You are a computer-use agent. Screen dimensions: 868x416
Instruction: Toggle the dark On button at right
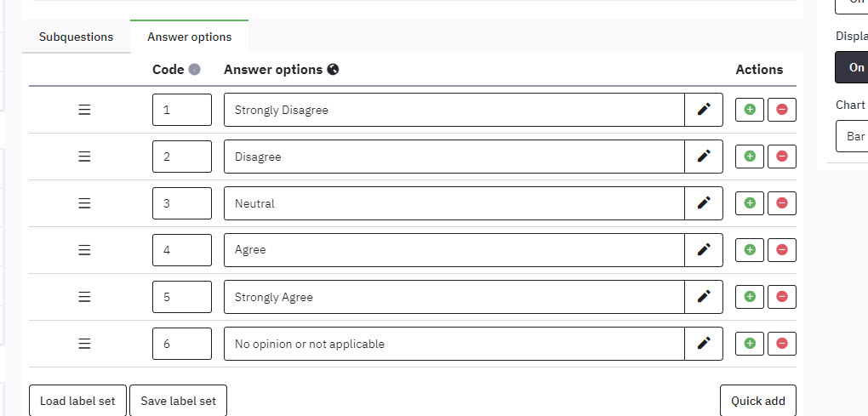click(853, 67)
